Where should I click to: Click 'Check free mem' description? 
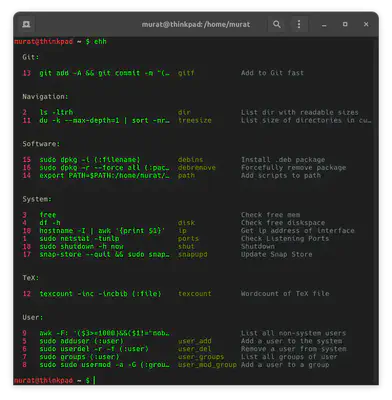pos(270,215)
